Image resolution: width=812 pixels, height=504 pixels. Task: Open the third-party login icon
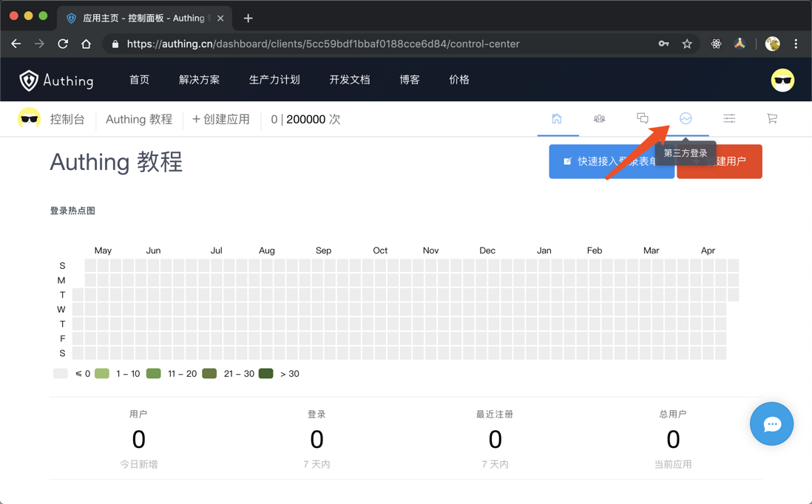point(686,118)
